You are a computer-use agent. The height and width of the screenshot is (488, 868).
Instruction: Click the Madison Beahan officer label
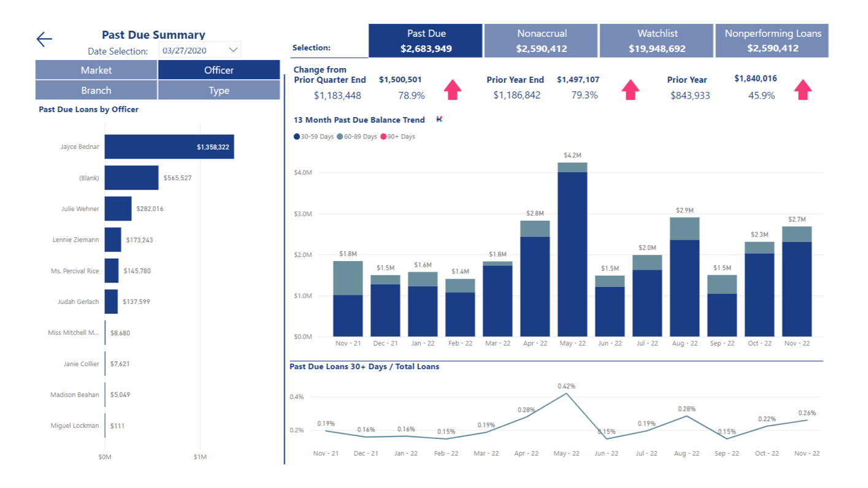pos(75,395)
